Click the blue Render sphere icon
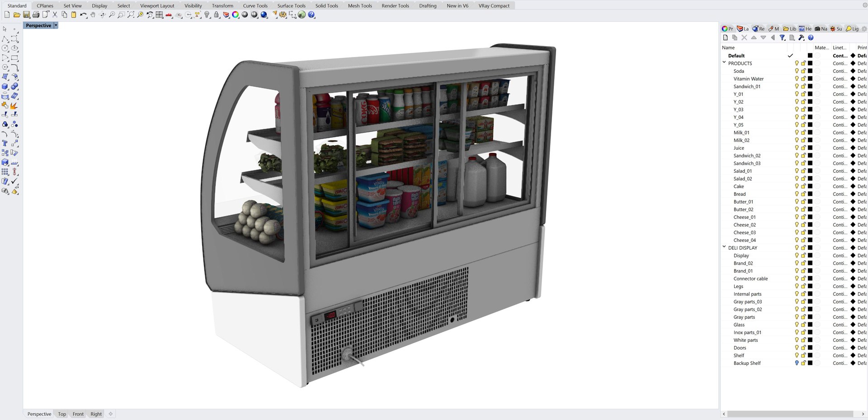Screen dimensions: 868x420 [264, 15]
